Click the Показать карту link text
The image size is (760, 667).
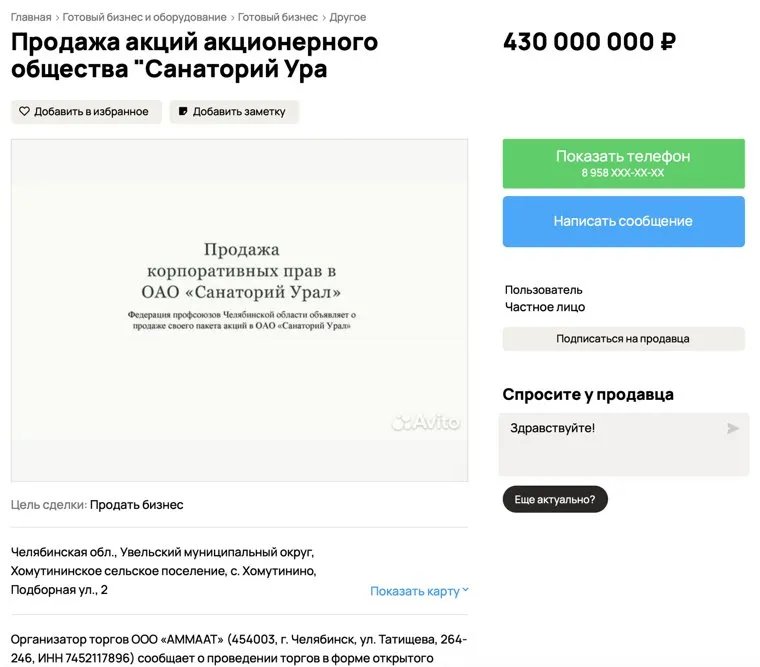[414, 591]
